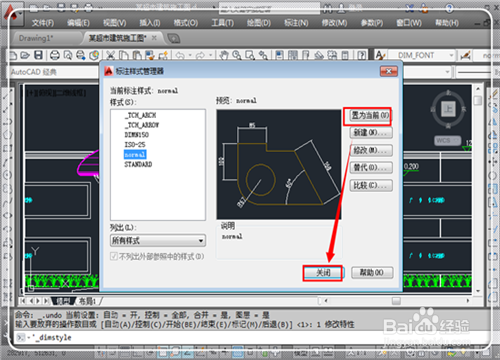Click the drawing area vertical scrollbar down arrow

click(x=478, y=291)
